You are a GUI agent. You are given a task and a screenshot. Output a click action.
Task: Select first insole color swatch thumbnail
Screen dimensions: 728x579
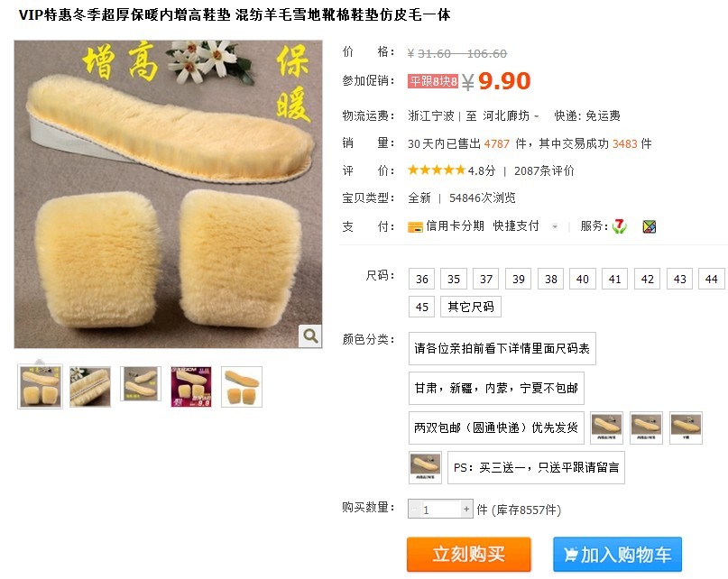click(x=606, y=427)
